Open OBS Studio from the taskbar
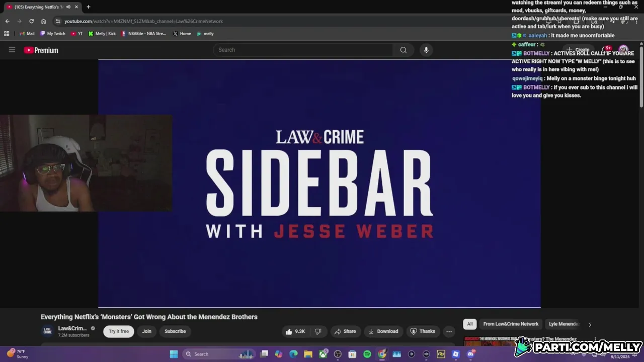 (x=338, y=354)
